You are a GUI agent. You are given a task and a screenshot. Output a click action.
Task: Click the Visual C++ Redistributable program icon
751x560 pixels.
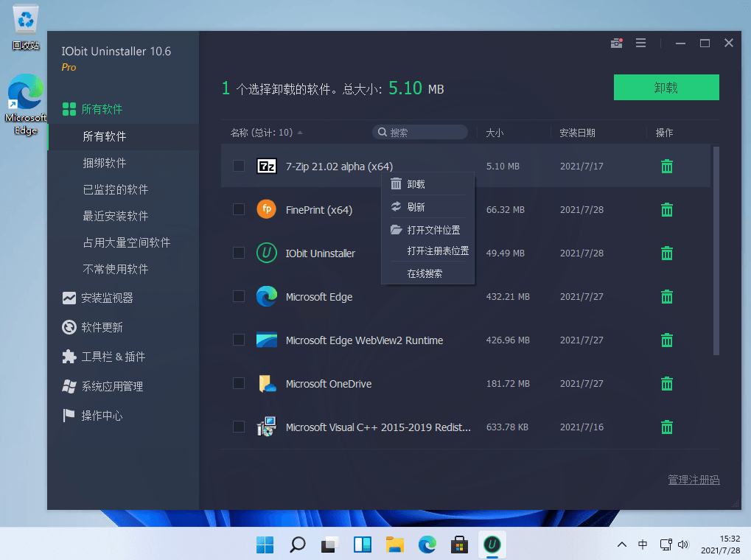(x=267, y=427)
